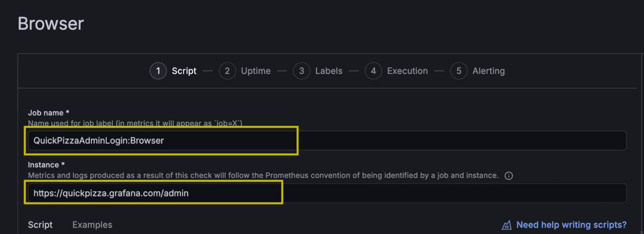Click the circled number 4 in the wizard
The height and width of the screenshot is (234, 644).
[373, 71]
